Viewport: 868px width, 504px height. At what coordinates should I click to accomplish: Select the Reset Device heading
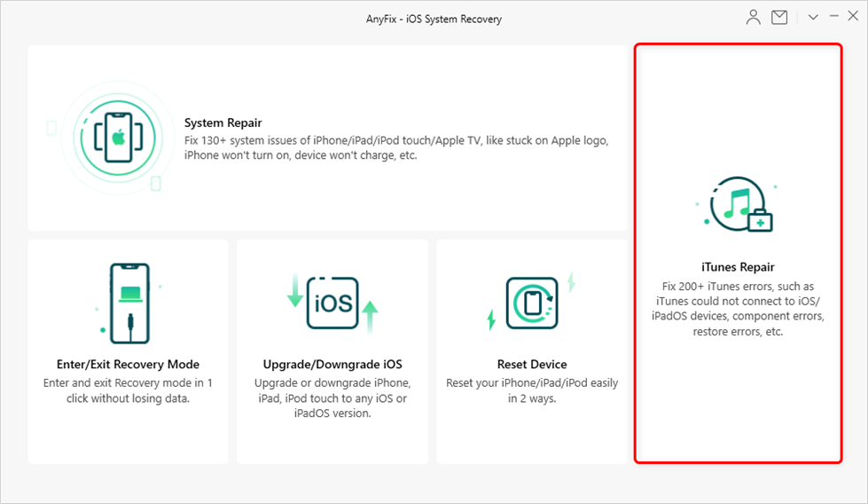pos(532,364)
